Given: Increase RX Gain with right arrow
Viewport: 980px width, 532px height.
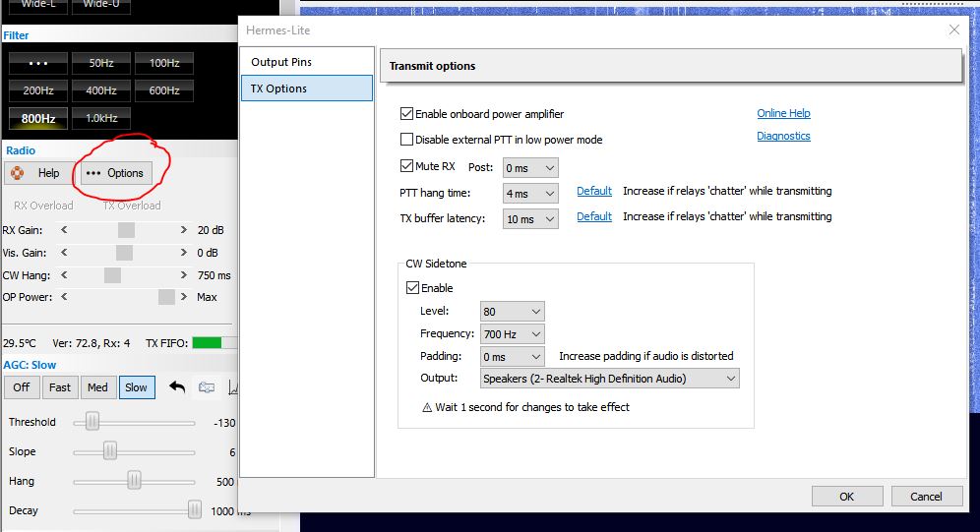Looking at the screenshot, I should 183,229.
